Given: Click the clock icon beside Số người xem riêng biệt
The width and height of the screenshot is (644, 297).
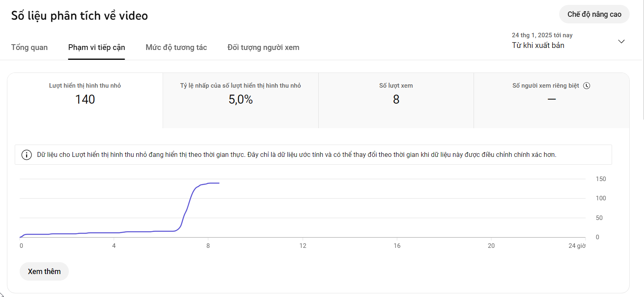Looking at the screenshot, I should [587, 86].
